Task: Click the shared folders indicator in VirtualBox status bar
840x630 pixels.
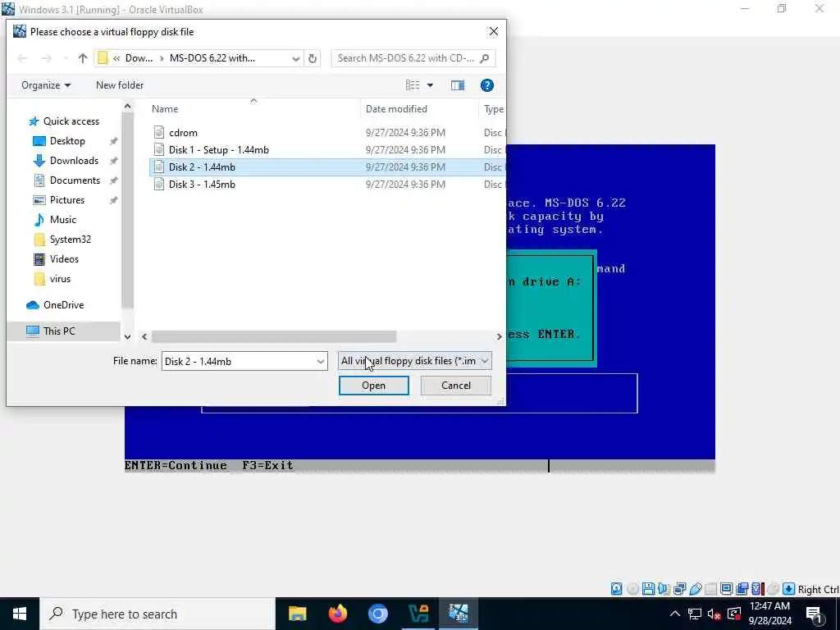Action: pyautogui.click(x=711, y=589)
